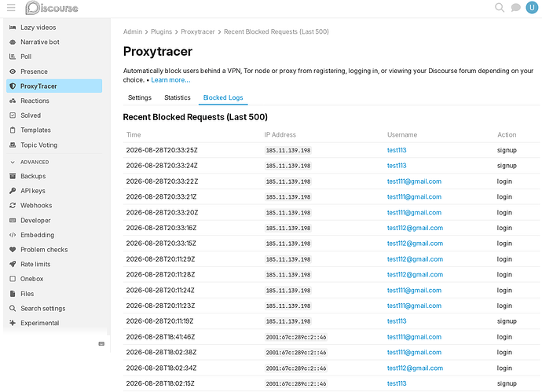This screenshot has width=542, height=392.
Task: Click the Reactions sidebar icon
Action: (13, 101)
